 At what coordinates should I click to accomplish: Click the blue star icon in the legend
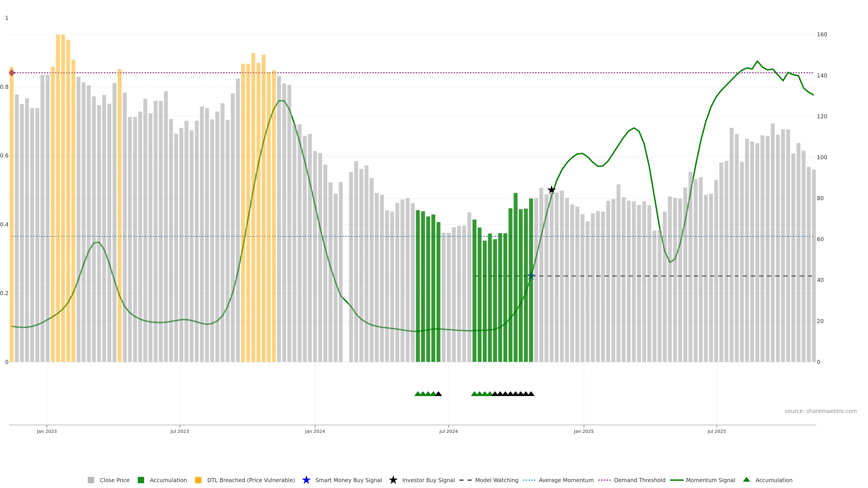tap(306, 480)
